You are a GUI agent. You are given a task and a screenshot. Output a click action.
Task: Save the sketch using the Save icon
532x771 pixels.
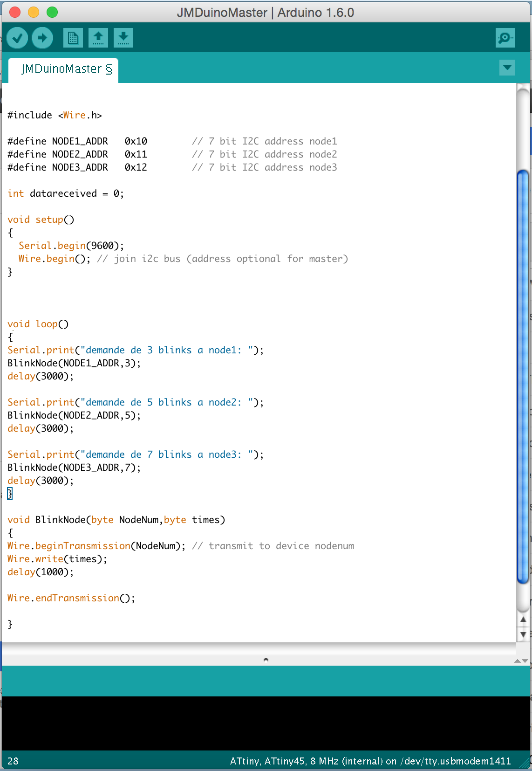coord(123,38)
